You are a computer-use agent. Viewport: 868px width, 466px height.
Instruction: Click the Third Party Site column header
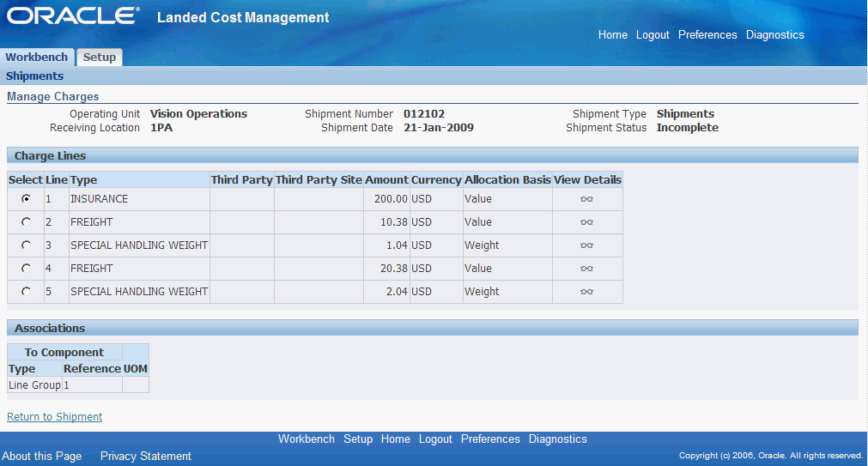pos(319,180)
